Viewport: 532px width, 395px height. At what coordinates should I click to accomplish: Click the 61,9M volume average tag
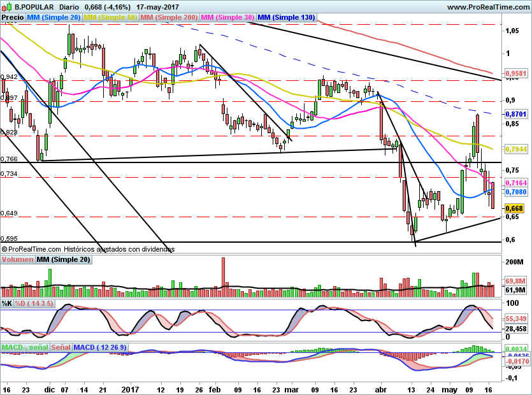coord(515,290)
